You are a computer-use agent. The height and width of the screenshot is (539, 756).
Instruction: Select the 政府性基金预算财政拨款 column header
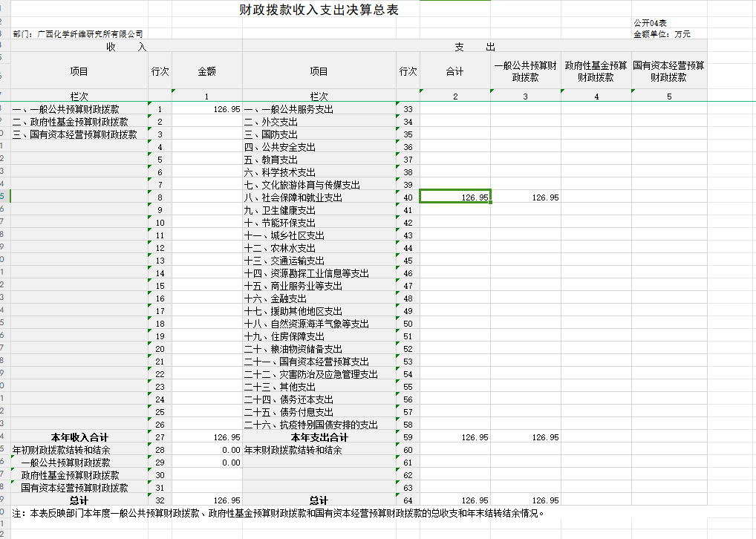[x=595, y=71]
